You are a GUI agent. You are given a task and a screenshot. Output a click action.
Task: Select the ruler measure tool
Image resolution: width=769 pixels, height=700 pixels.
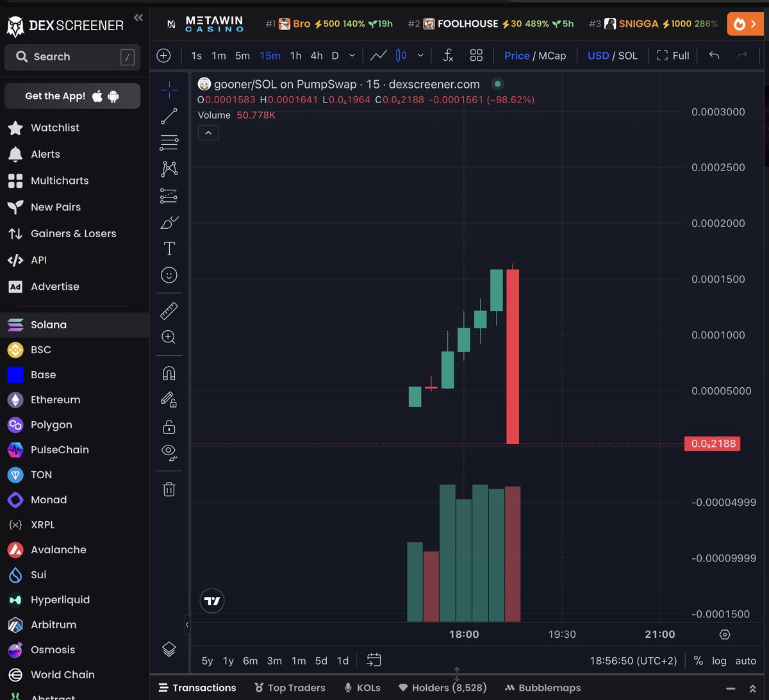click(169, 311)
